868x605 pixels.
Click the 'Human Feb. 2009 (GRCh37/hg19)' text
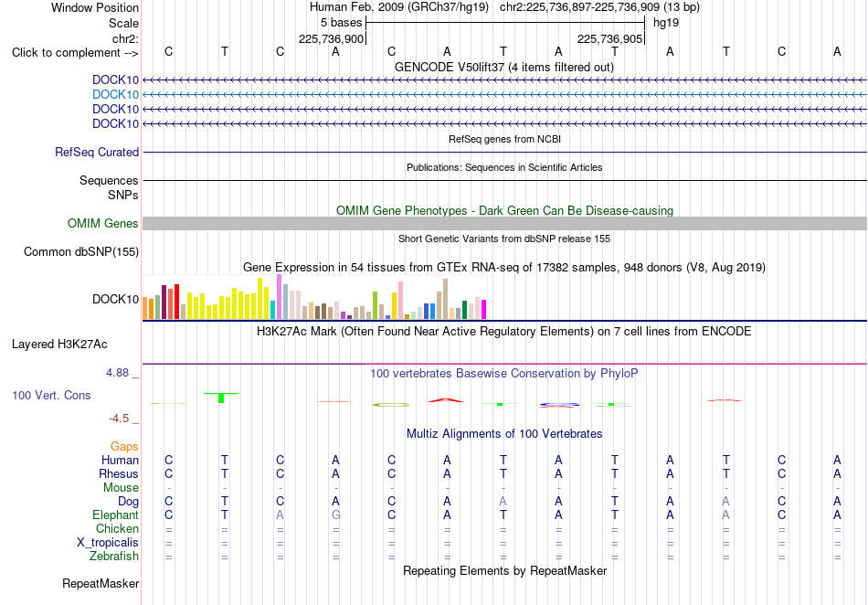[399, 7]
